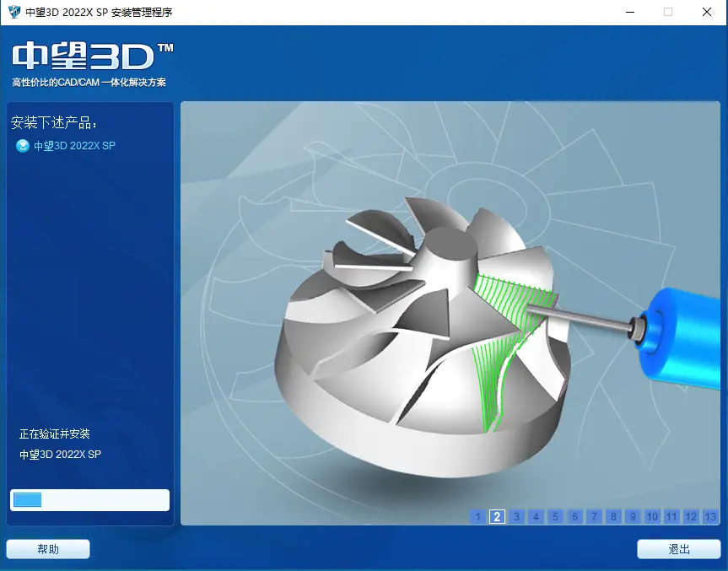Open slide 6 in the pager
The width and height of the screenshot is (728, 571).
coord(574,517)
